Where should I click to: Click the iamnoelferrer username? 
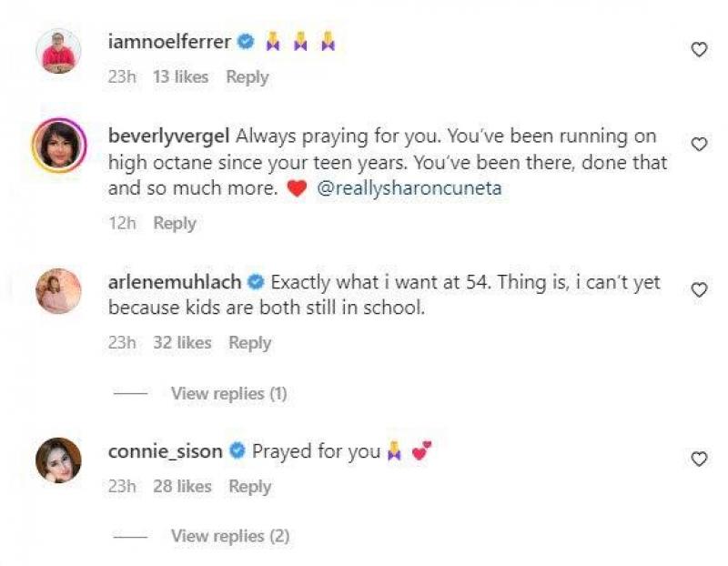169,41
